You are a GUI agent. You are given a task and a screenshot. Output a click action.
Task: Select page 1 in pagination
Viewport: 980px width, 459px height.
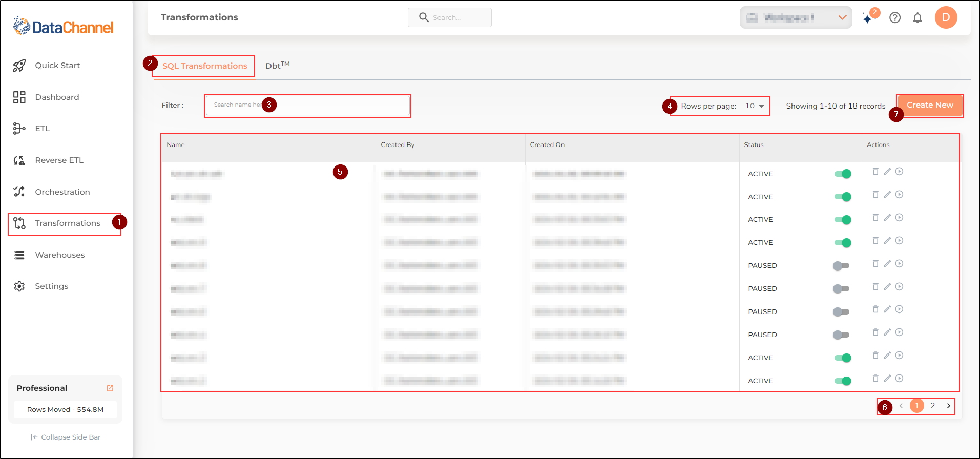pyautogui.click(x=917, y=406)
